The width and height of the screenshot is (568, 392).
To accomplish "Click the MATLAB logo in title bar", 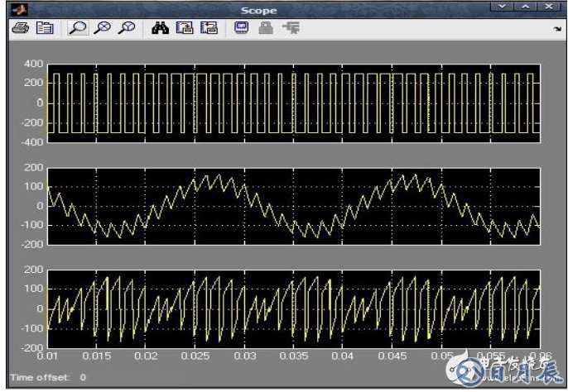I will [x=17, y=9].
